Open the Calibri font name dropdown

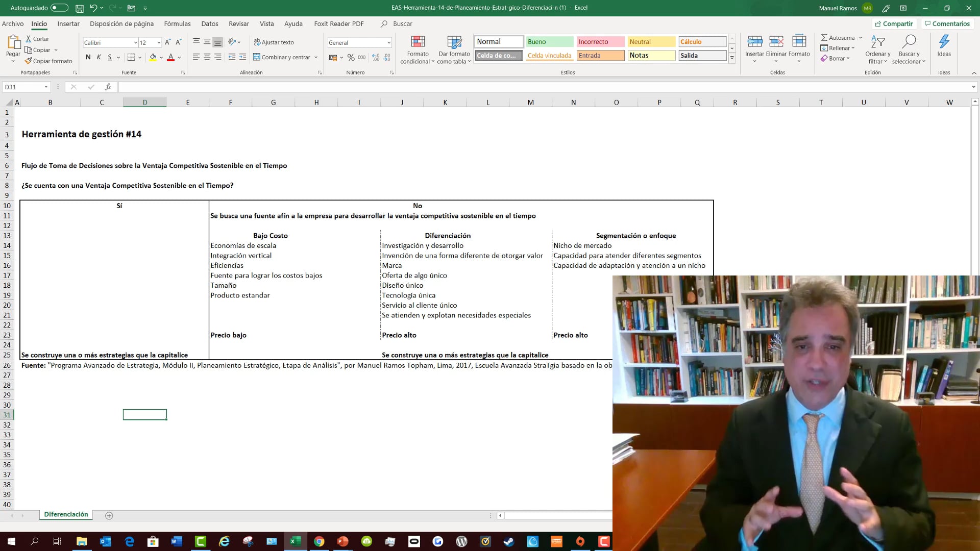click(x=135, y=43)
